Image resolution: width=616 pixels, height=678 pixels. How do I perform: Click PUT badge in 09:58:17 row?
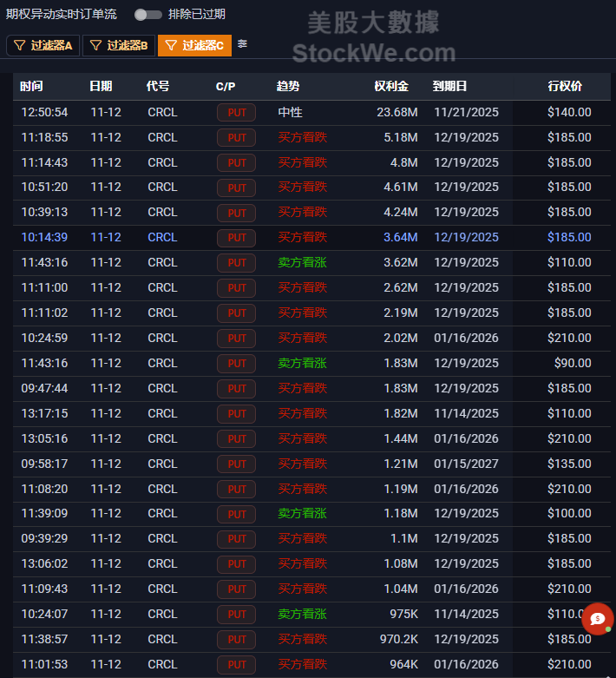pyautogui.click(x=236, y=464)
